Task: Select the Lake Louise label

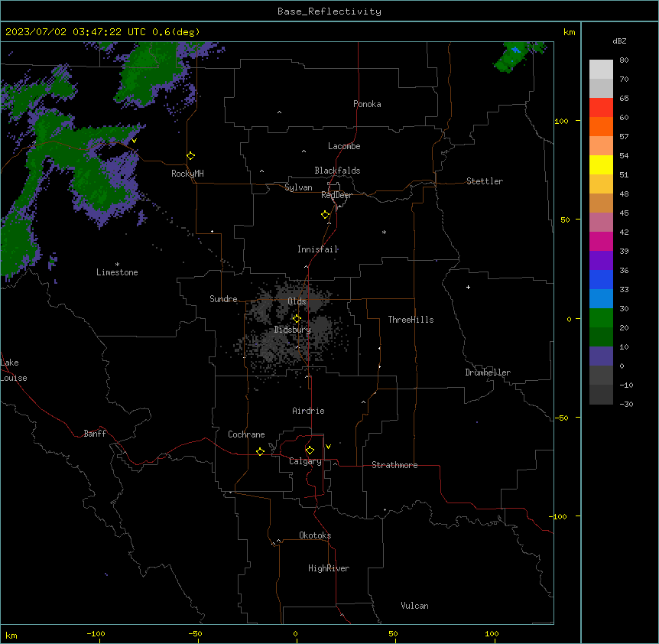Action: click(14, 370)
